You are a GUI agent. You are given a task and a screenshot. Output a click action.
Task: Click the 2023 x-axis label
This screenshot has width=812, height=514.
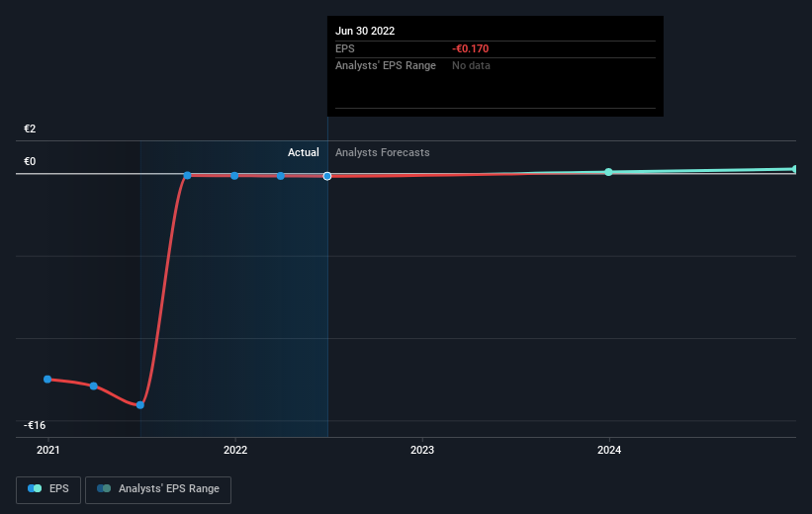coord(422,450)
